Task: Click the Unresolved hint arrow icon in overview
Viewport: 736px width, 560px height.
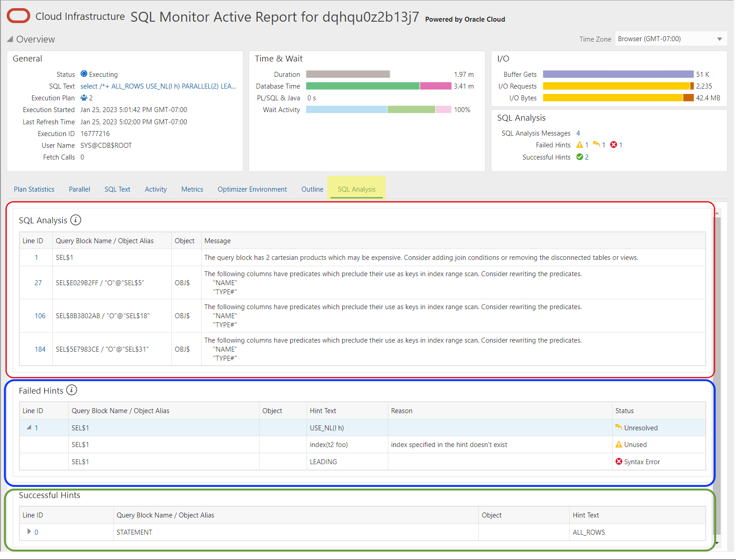Action: [597, 145]
